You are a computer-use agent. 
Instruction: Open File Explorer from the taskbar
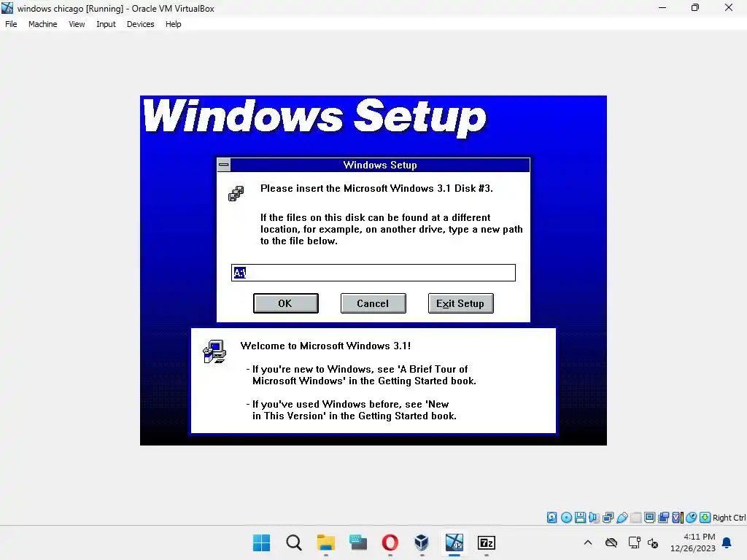point(326,542)
